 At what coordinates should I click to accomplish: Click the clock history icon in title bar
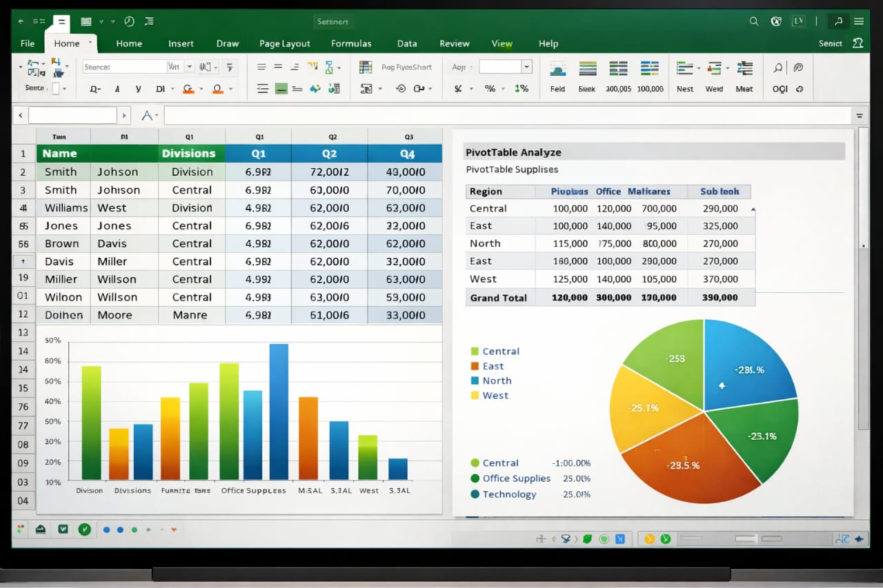tap(129, 21)
